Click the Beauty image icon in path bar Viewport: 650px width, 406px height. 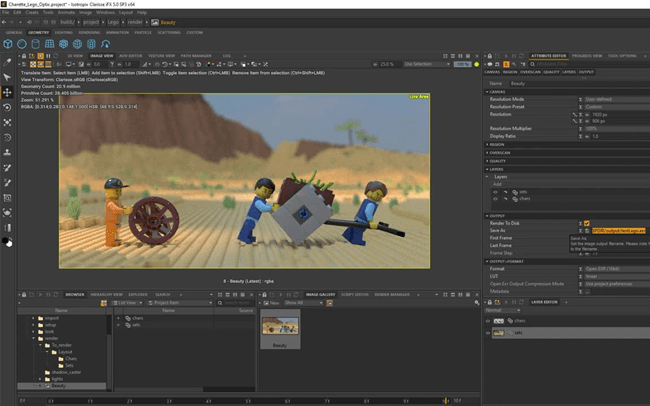155,21
